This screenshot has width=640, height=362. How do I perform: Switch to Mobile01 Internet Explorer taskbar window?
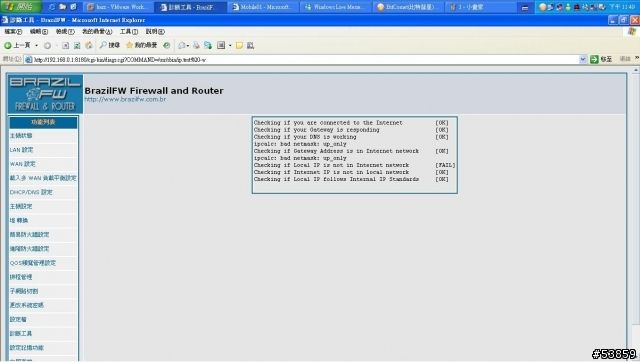[263, 7]
